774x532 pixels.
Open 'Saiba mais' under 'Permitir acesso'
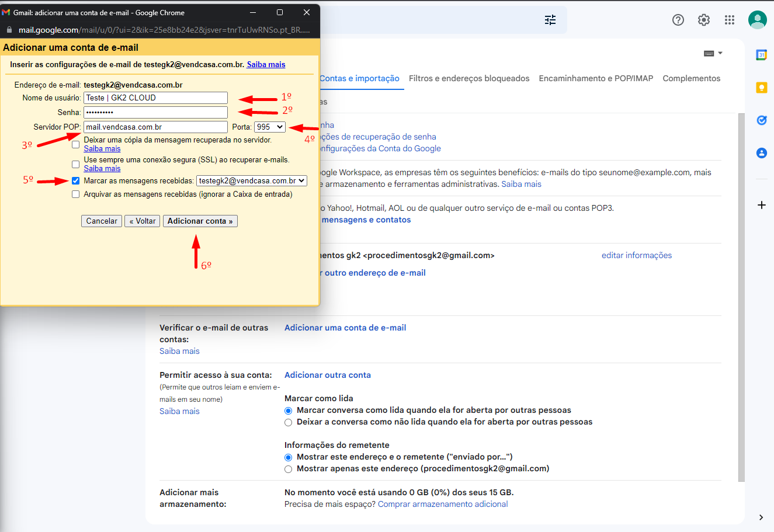pos(179,411)
